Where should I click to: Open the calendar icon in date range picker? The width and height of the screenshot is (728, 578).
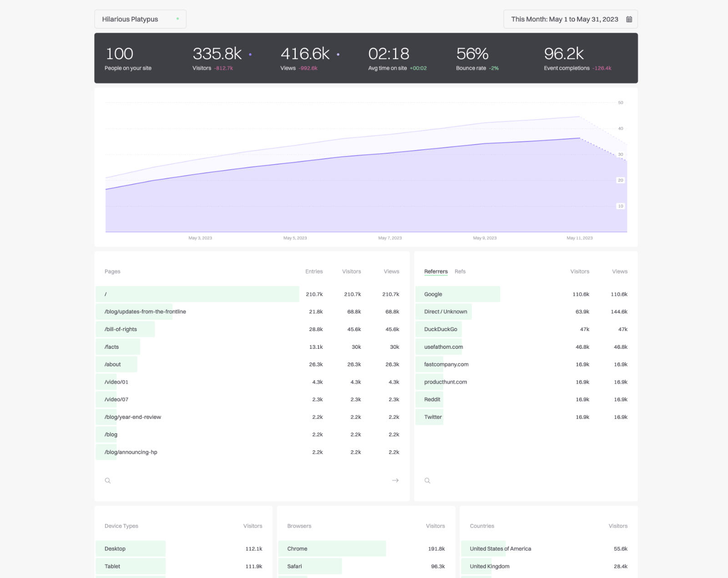(x=629, y=19)
